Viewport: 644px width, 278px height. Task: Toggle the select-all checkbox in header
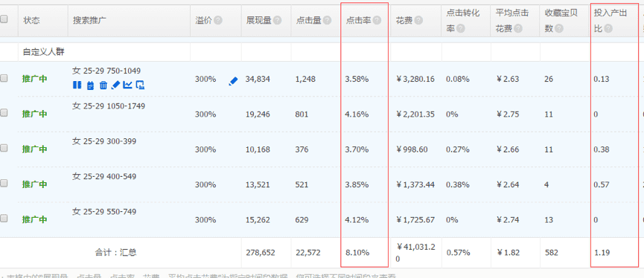coord(4,19)
